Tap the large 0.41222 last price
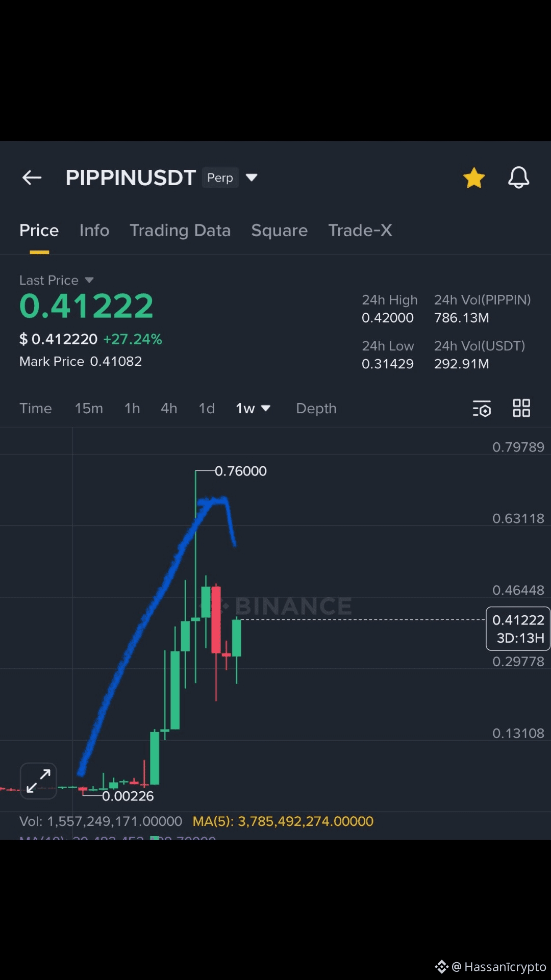 coord(86,306)
